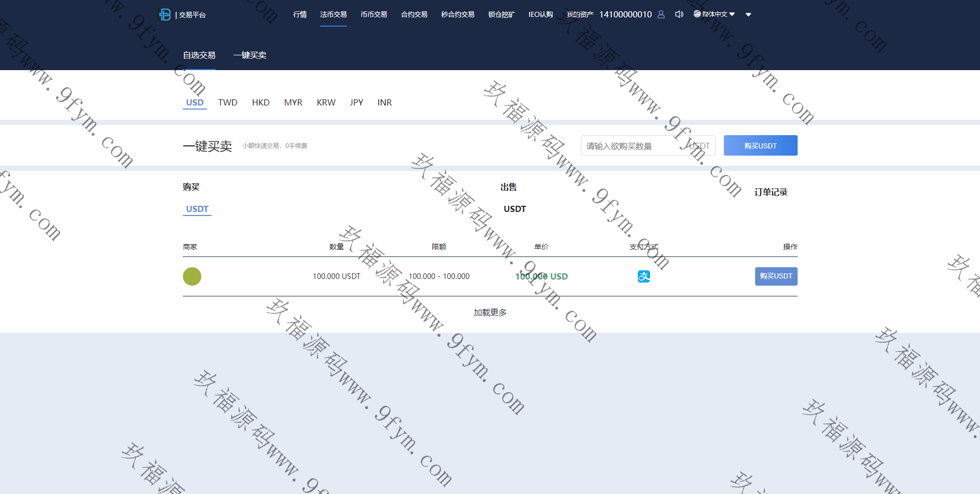Click the green merchant avatar circle

(x=192, y=276)
